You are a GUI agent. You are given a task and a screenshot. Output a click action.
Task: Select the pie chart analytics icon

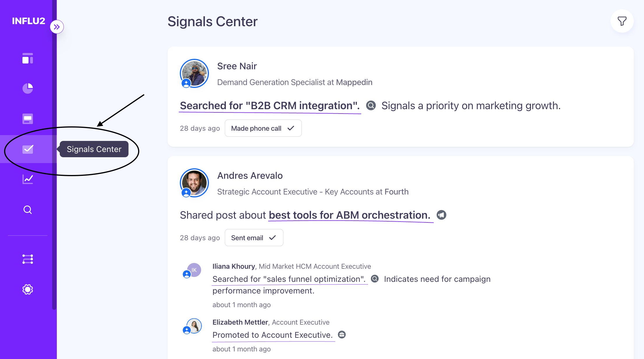(28, 89)
